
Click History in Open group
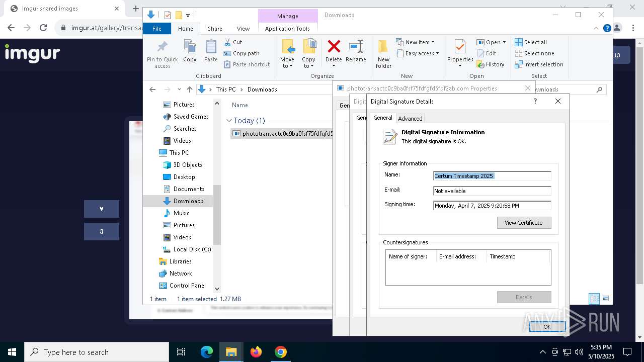[491, 64]
